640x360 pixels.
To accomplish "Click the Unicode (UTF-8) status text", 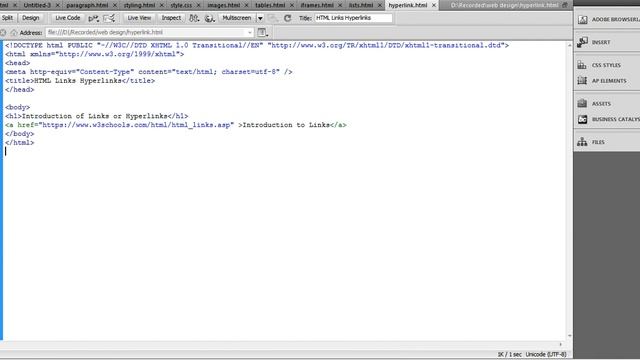I will tap(546, 354).
